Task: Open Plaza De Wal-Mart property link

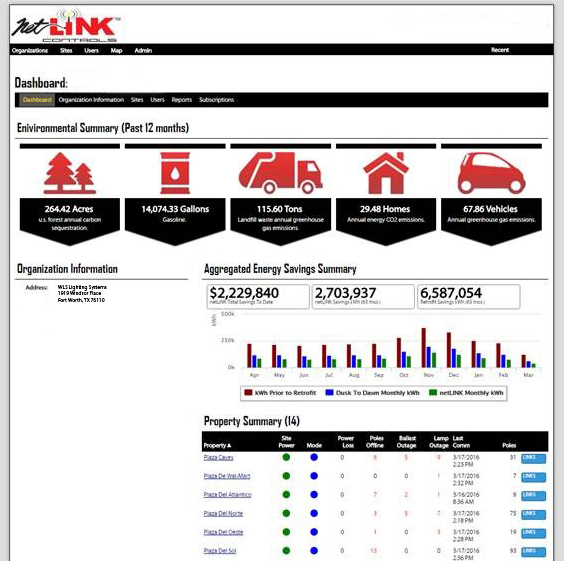Action: tap(227, 476)
